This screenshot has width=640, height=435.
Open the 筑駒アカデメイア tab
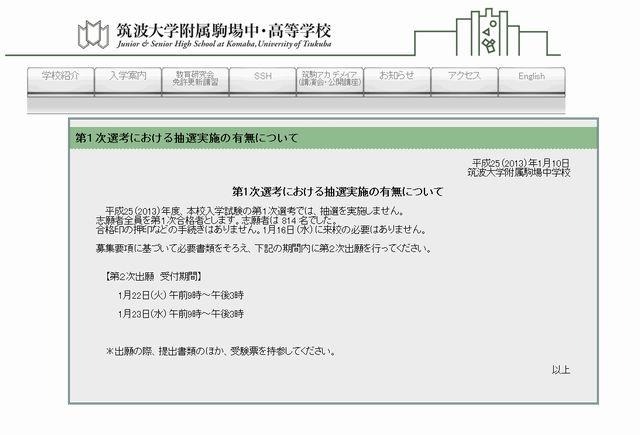pos(329,77)
